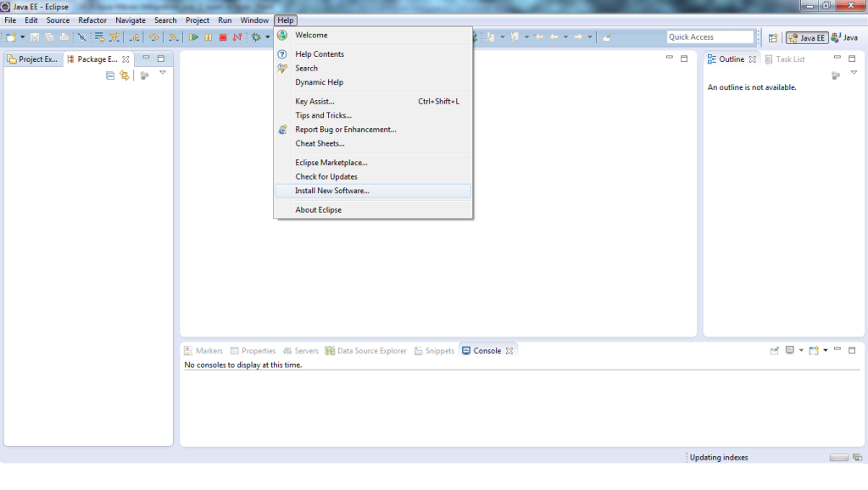Click the Save All toolbar icon
This screenshot has width=868, height=490.
point(49,37)
